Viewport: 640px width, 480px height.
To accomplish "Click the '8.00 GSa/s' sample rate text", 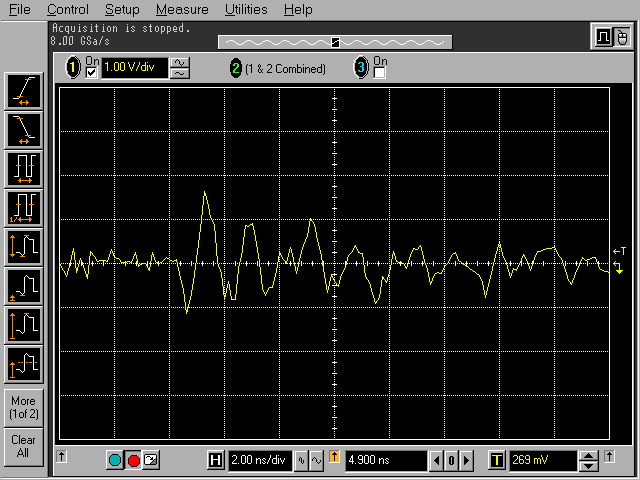I will coord(80,41).
